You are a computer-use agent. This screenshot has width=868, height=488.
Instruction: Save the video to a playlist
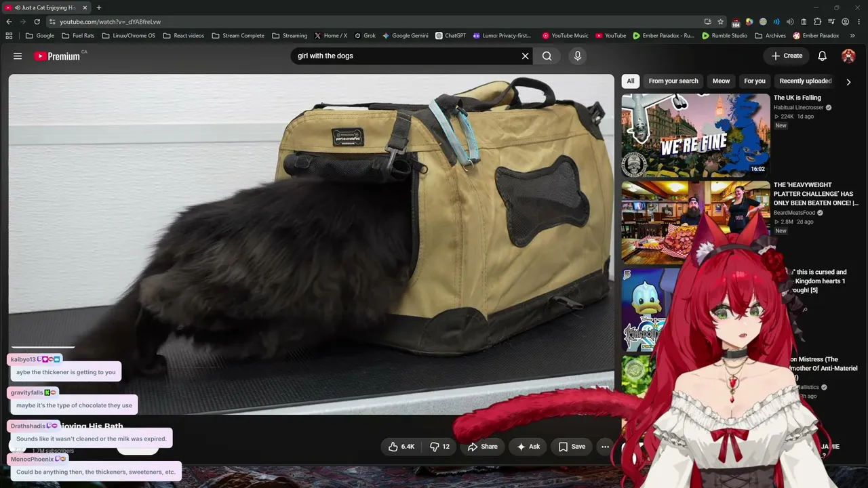point(572,447)
